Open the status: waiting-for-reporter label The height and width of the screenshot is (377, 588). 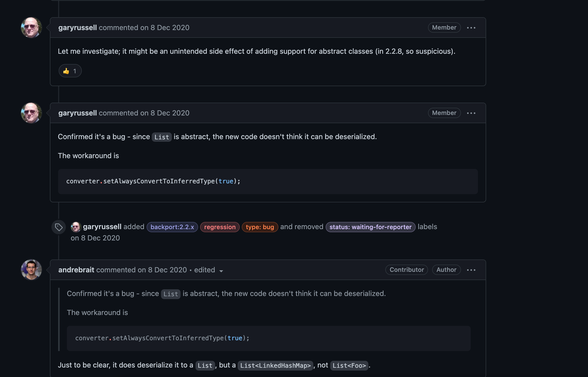coord(370,227)
